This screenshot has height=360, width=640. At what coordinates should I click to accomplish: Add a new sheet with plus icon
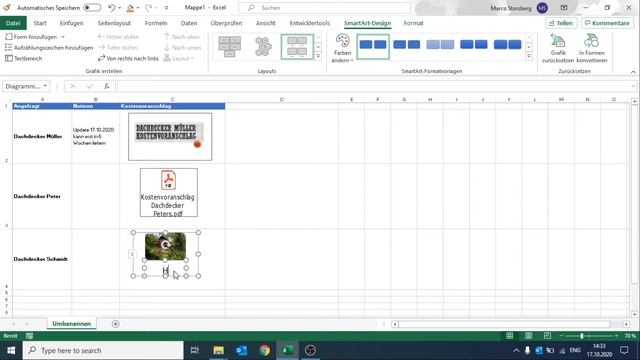pos(116,324)
